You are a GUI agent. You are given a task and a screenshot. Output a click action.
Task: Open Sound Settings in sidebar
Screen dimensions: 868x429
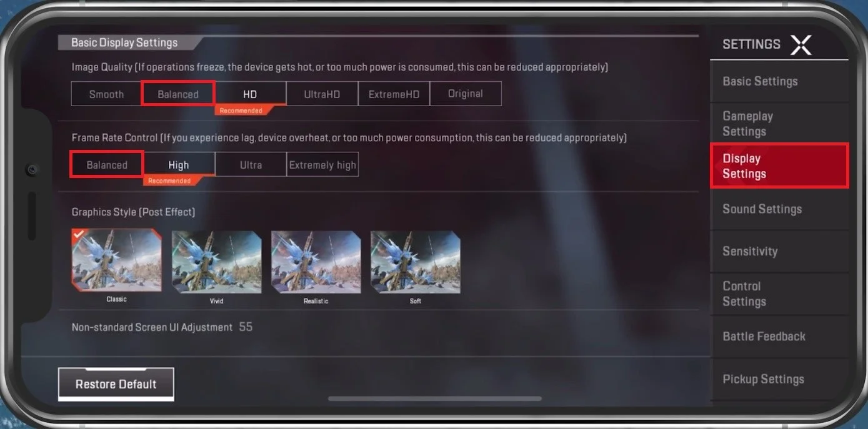pos(779,209)
